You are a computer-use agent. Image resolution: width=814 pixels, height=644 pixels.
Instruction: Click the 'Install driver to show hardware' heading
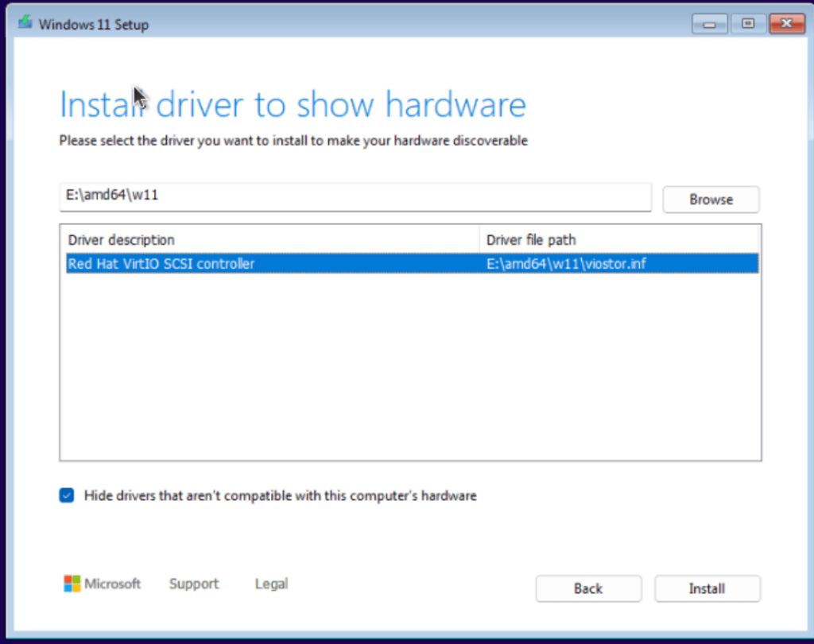coord(293,104)
